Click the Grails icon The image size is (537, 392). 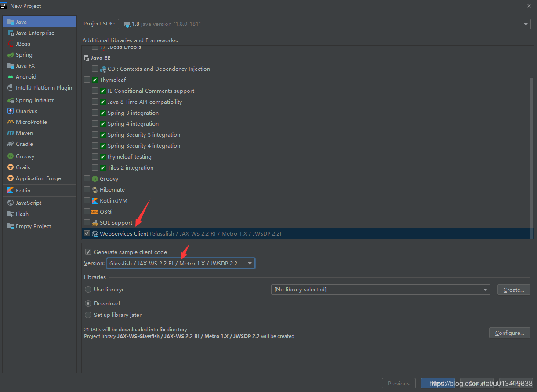11,167
